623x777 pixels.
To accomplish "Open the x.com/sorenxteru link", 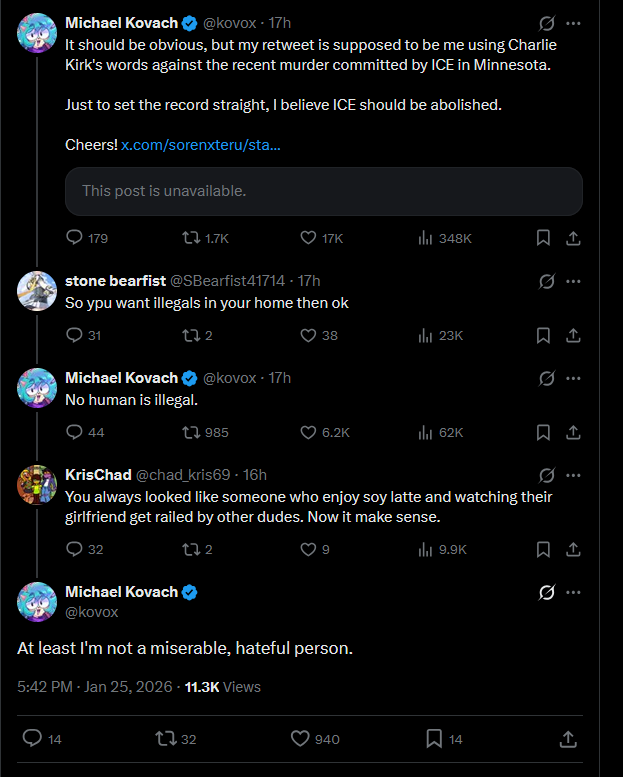I will 200,146.
